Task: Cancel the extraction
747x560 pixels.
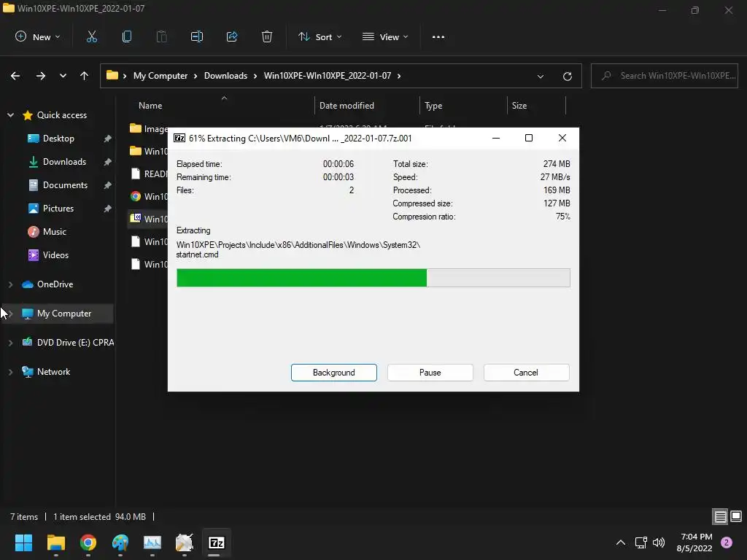Action: [526, 373]
